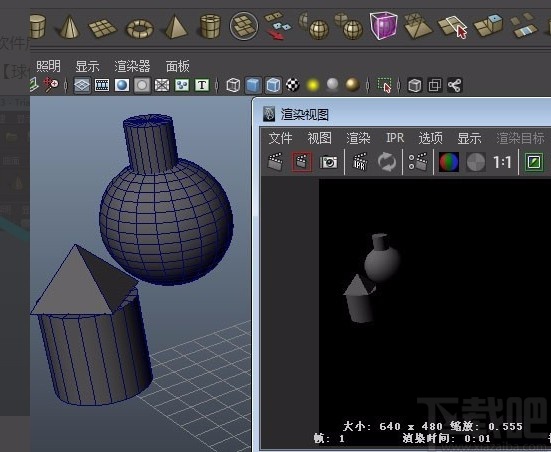Click the green keep image icon
This screenshot has width=551, height=452.
pos(534,162)
